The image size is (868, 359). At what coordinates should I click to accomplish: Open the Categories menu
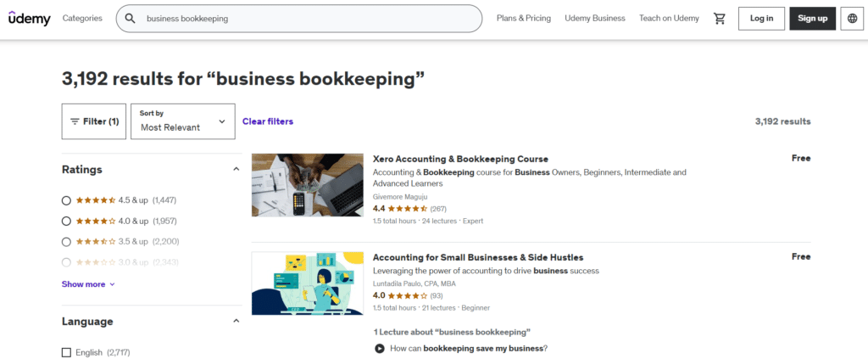tap(82, 18)
